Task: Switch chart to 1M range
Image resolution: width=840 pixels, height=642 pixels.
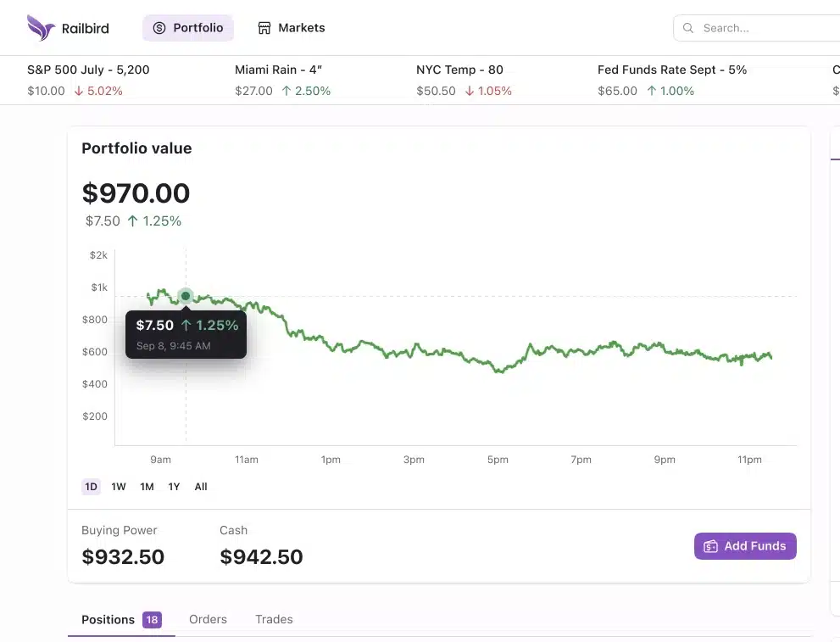Action: tap(147, 487)
